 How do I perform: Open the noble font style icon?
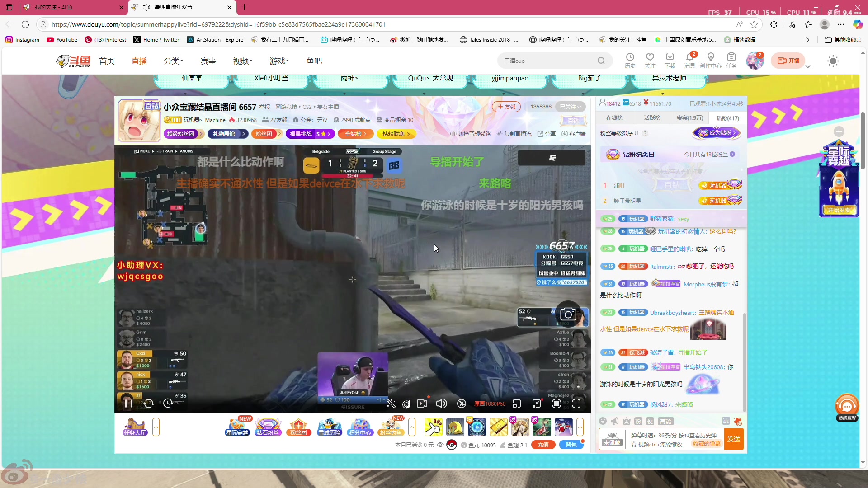click(627, 421)
